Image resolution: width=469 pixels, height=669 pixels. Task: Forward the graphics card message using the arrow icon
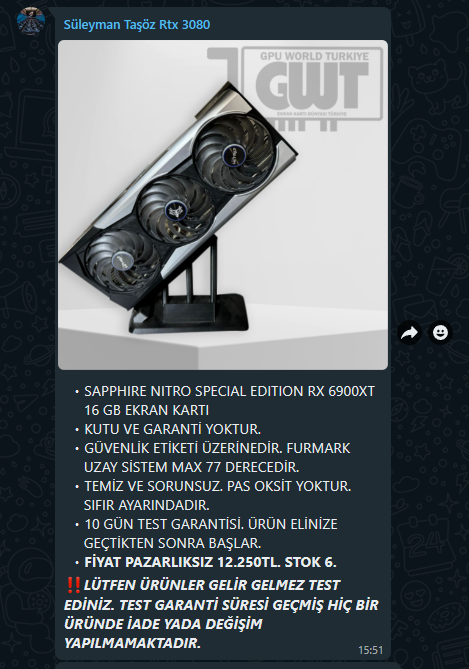[409, 332]
